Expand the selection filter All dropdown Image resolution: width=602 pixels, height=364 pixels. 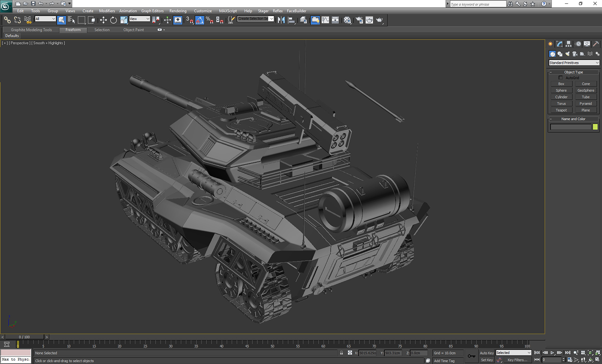click(x=45, y=19)
